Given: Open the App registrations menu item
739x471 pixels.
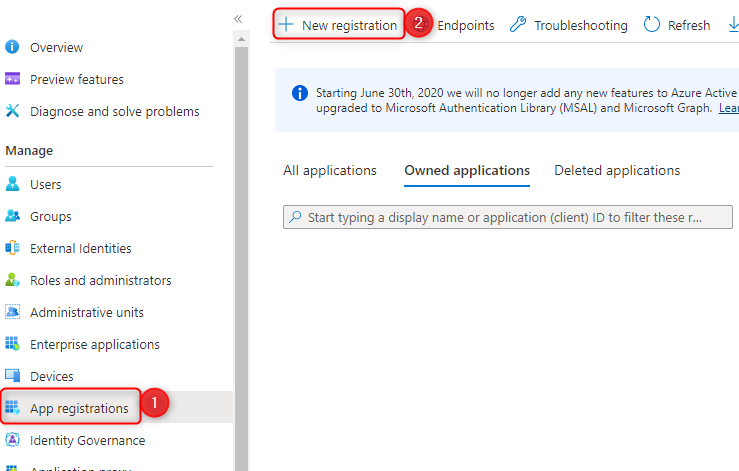Looking at the screenshot, I should click(79, 408).
